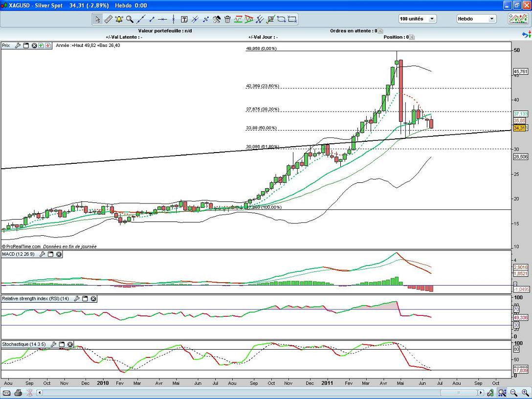Viewport: 532px width, 399px height.
Task: Select the vertical line drawing tool
Action: coord(174,20)
